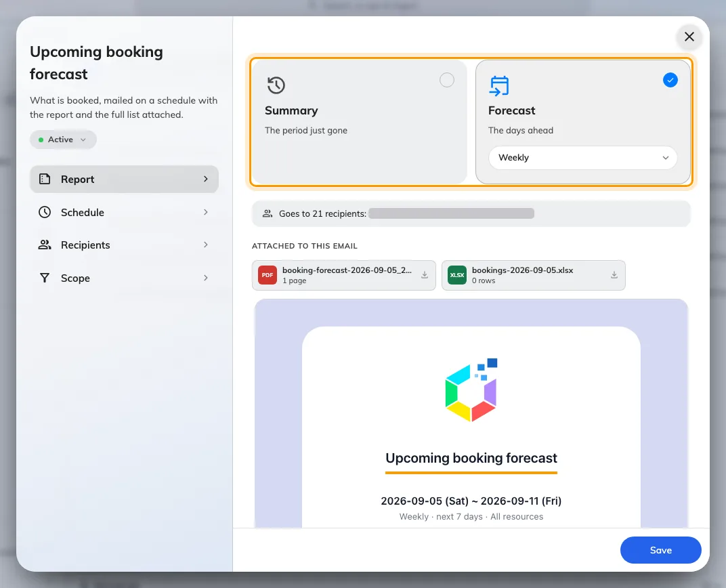Click 'The period just gone' description
726x588 pixels.
pos(306,131)
